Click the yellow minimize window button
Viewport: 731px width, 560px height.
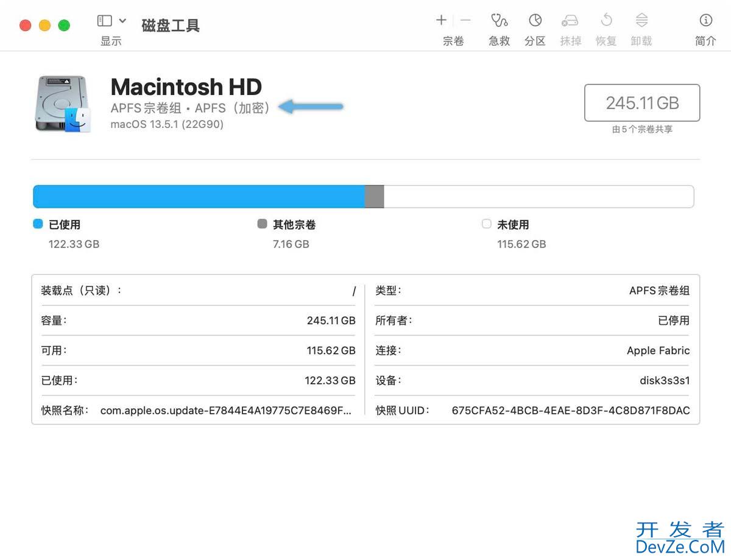click(44, 26)
